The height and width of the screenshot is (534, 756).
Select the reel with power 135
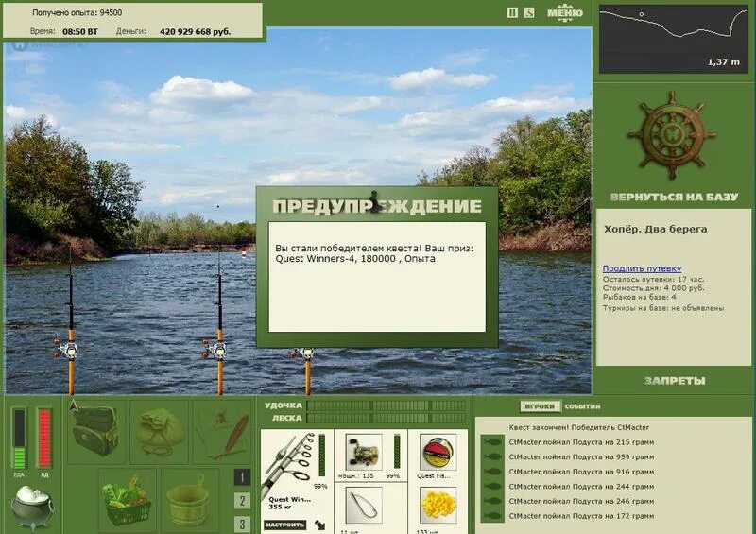pyautogui.click(x=363, y=452)
